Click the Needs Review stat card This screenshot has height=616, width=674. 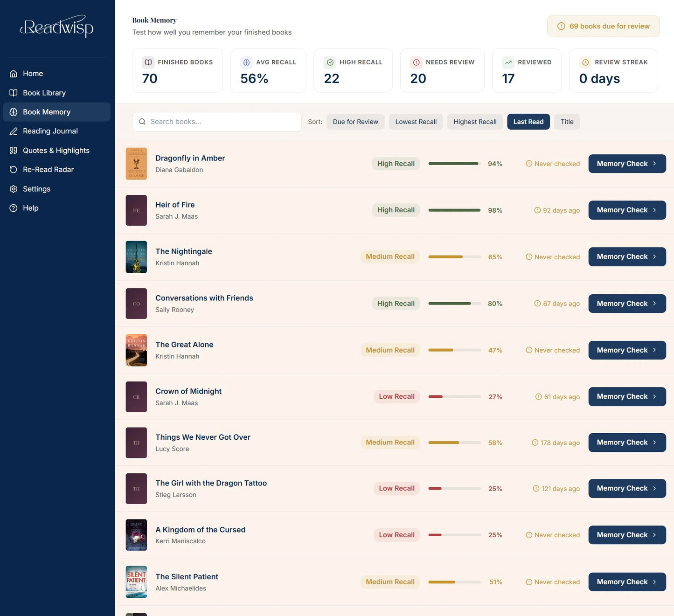[x=442, y=70]
